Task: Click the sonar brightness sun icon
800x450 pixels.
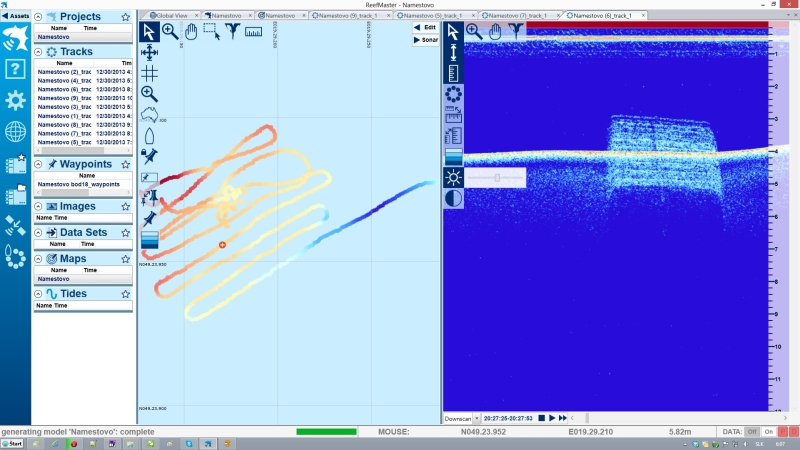Action: (454, 177)
